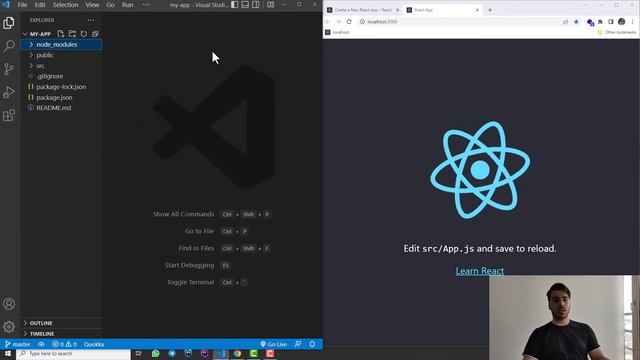Click the Windows Start button

8,353
